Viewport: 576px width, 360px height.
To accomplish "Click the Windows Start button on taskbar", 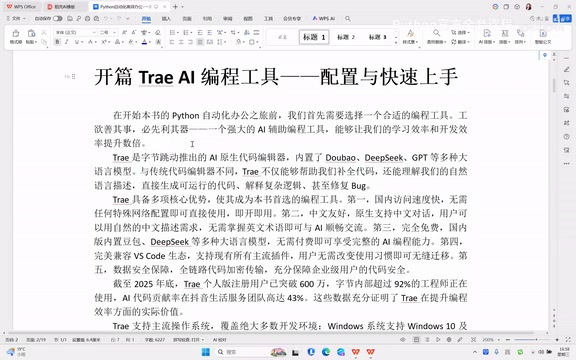I will 206,352.
